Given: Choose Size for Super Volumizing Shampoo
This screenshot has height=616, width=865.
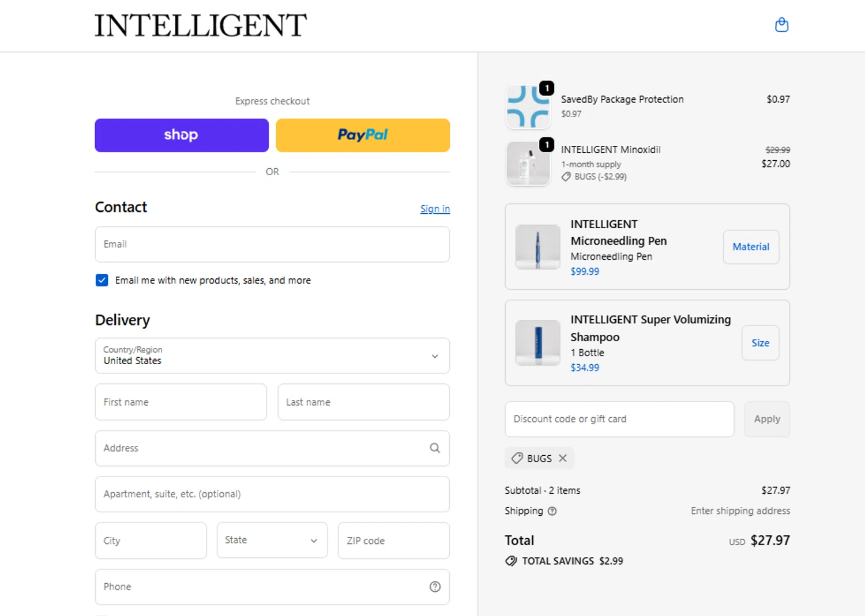Looking at the screenshot, I should click(x=760, y=343).
